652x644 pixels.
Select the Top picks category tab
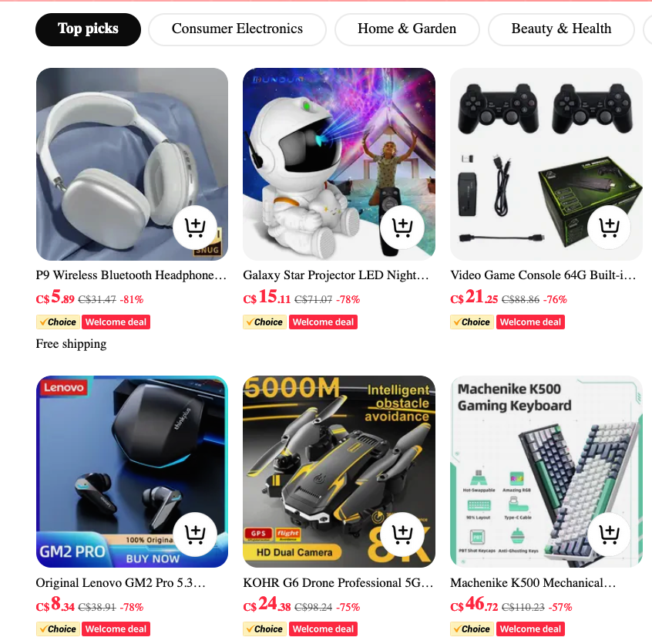tap(88, 29)
